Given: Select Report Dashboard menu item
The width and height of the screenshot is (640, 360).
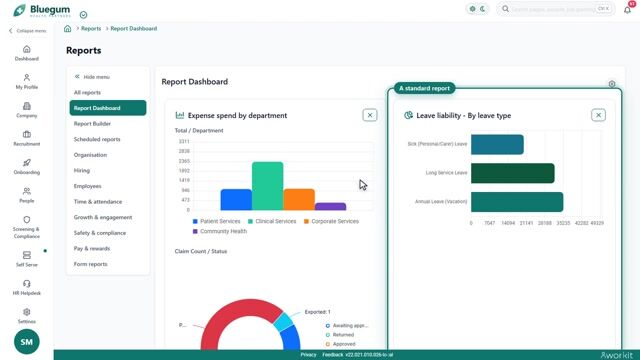Looking at the screenshot, I should pyautogui.click(x=108, y=108).
